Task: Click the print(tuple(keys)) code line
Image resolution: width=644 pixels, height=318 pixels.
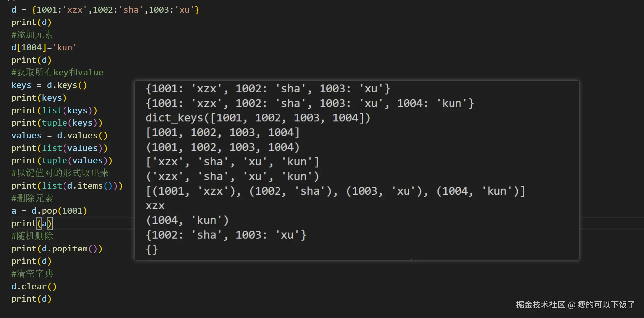Action: click(57, 123)
